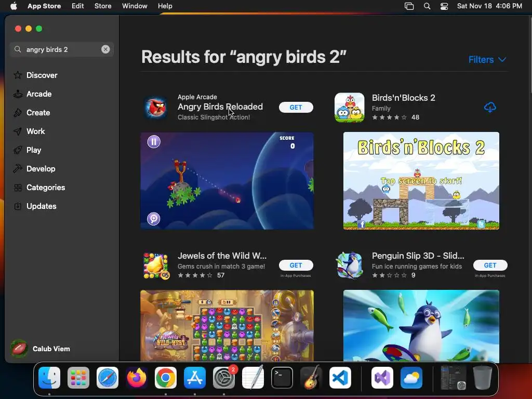Screen dimensions: 532x399
Task: Click the date and time in menu bar
Action: [x=489, y=6]
